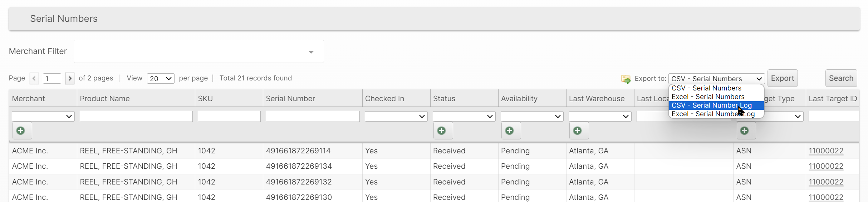Click the Export button
Viewport: 868px width, 202px height.
coord(782,78)
